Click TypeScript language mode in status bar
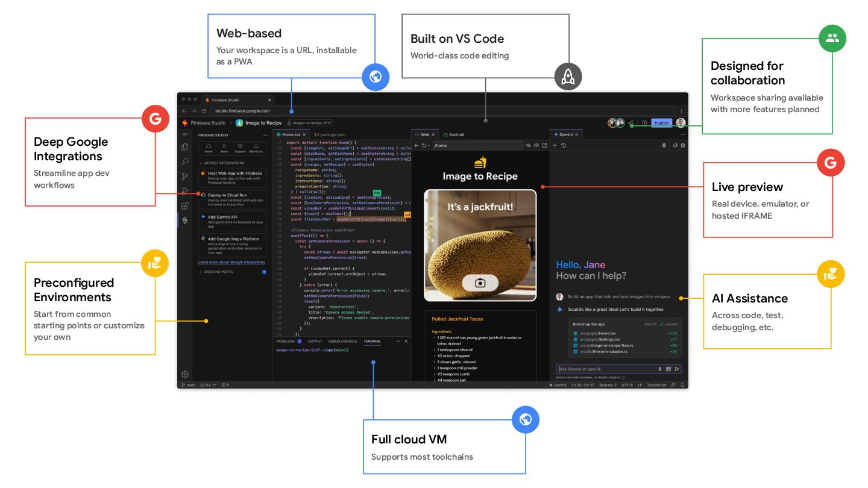Screen dimensions: 868x488 pos(656,385)
